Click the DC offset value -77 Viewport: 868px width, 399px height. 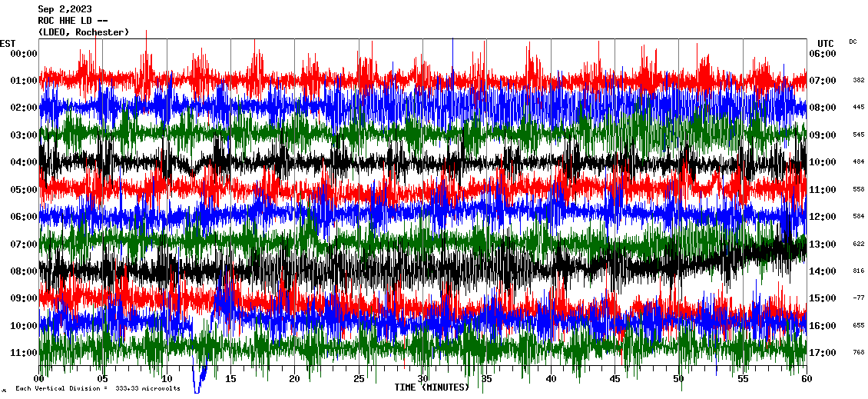point(858,298)
